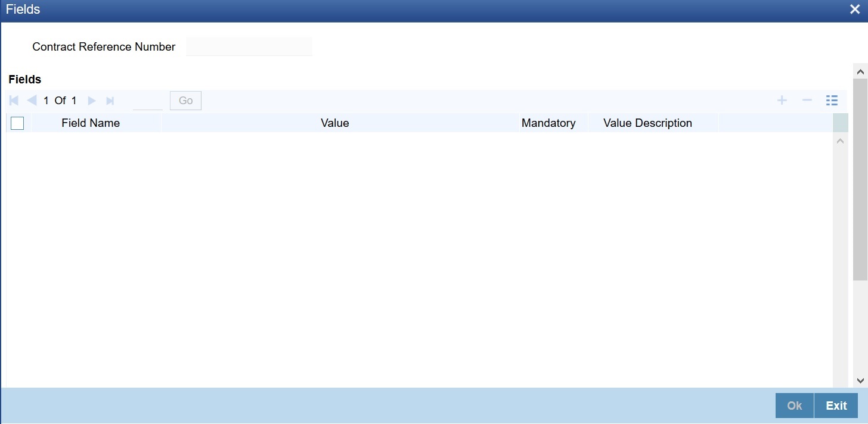This screenshot has width=868, height=424.
Task: Click the Ok button
Action: pos(795,406)
